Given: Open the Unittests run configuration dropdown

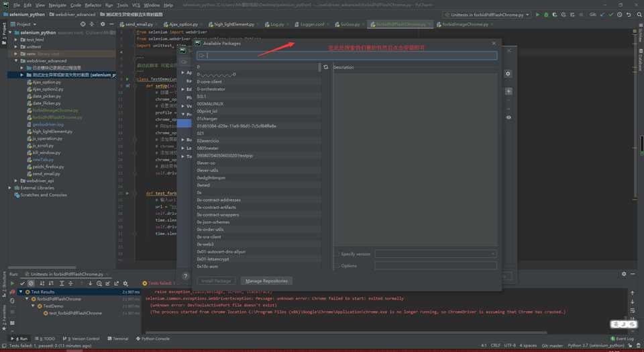Looking at the screenshot, I should point(488,14).
